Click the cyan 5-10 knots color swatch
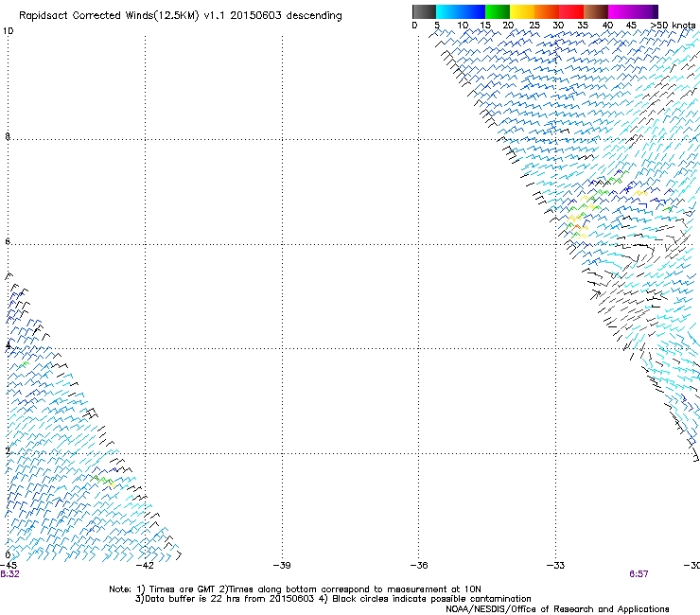The height and width of the screenshot is (615, 700). coord(448,11)
